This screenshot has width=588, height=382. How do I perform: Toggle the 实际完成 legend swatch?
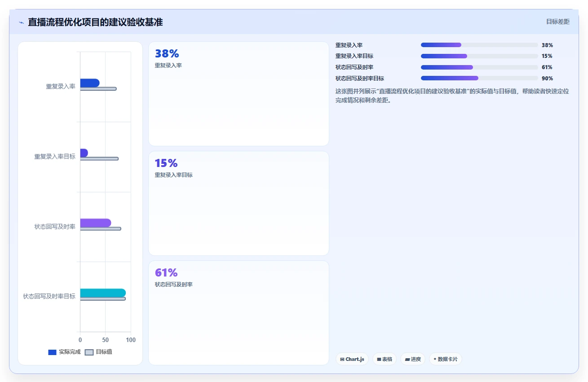tap(52, 352)
